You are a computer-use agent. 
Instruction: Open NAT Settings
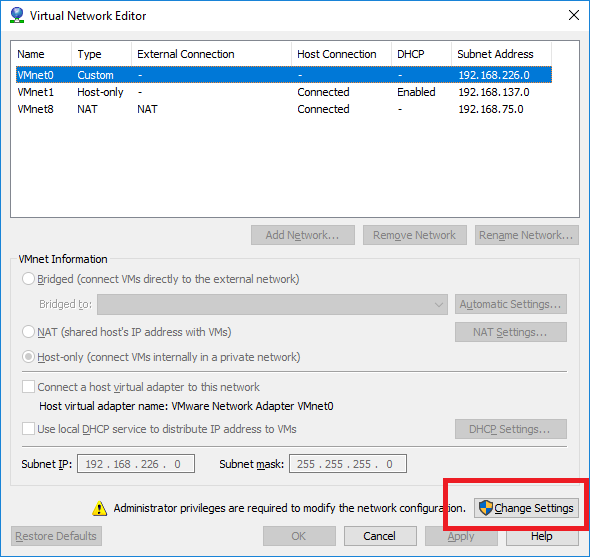pos(511,332)
